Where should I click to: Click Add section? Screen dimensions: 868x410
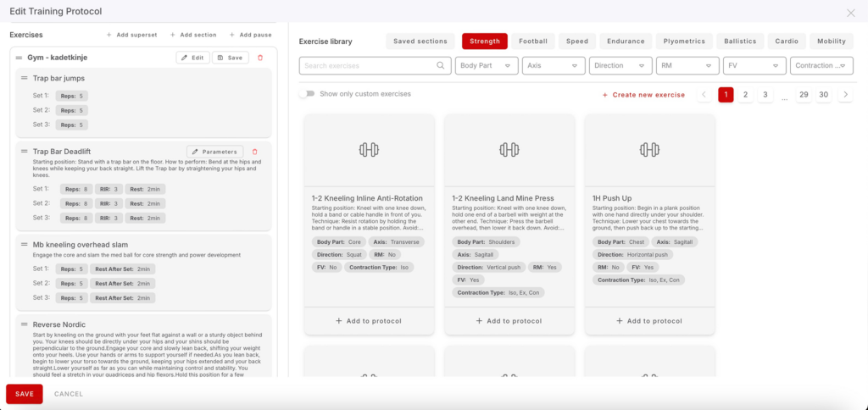pos(193,35)
